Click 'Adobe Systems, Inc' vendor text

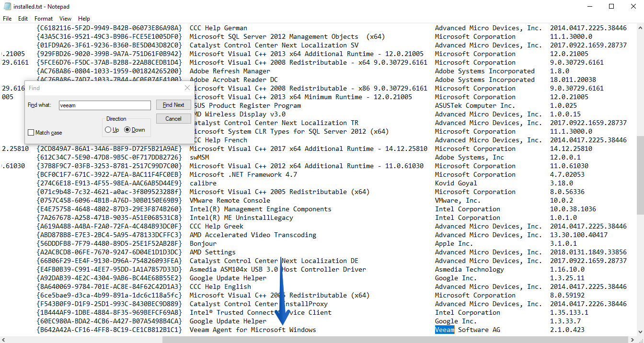click(x=470, y=157)
